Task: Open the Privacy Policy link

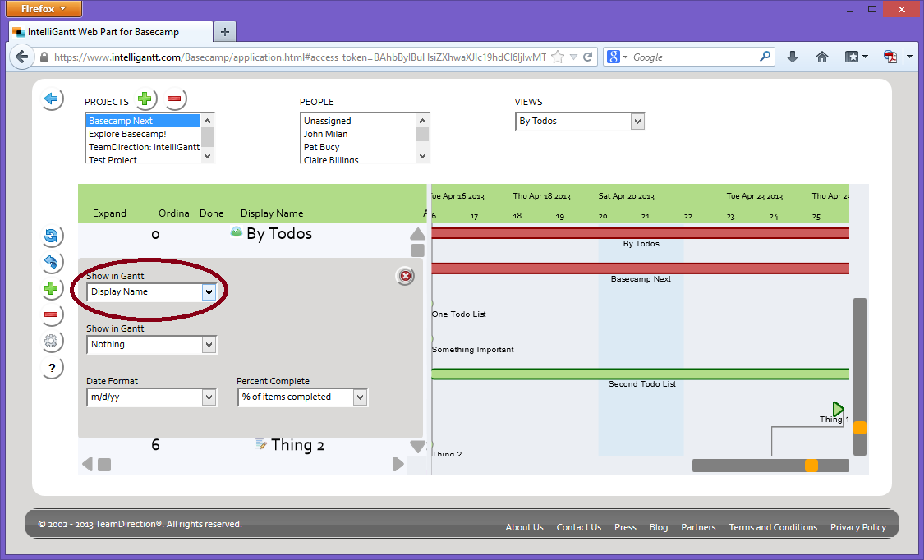Action: pyautogui.click(x=858, y=527)
